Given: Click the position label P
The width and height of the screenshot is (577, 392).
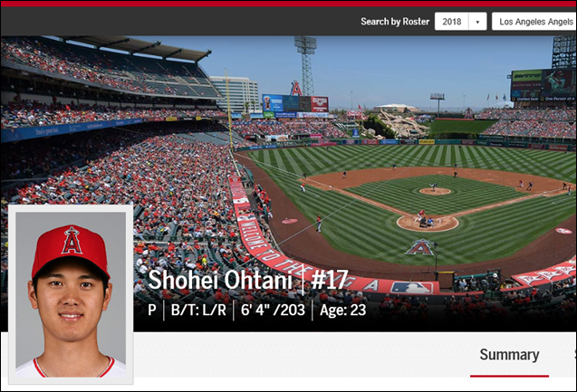Looking at the screenshot, I should coord(152,310).
